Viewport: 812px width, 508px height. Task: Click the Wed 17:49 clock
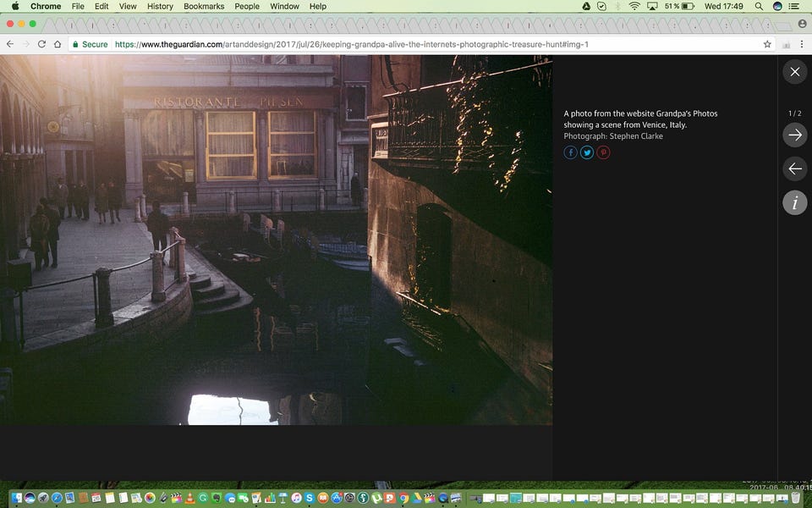point(723,6)
